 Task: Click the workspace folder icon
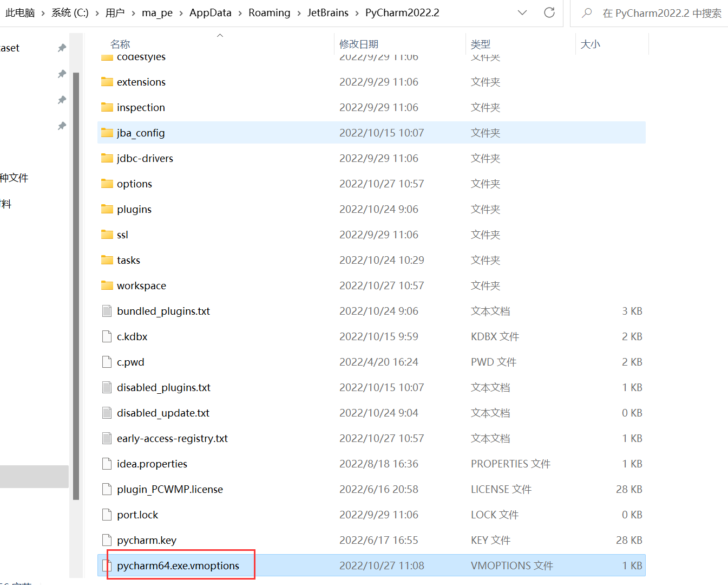tap(107, 285)
